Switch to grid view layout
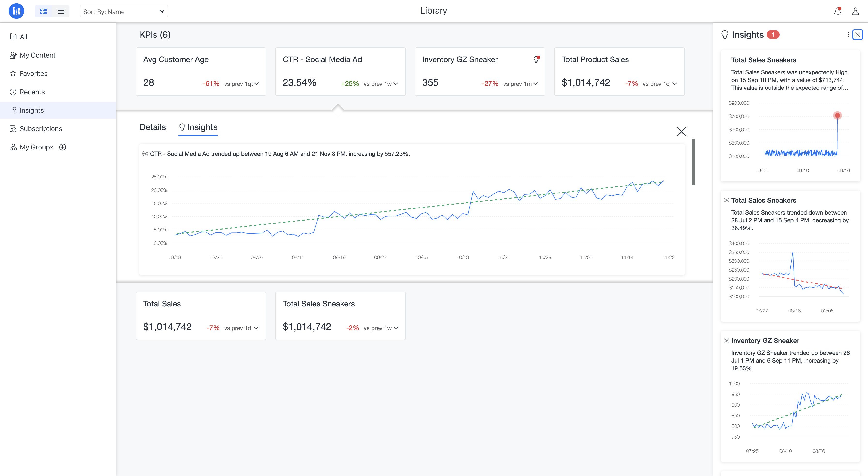The height and width of the screenshot is (476, 868). 43,11
